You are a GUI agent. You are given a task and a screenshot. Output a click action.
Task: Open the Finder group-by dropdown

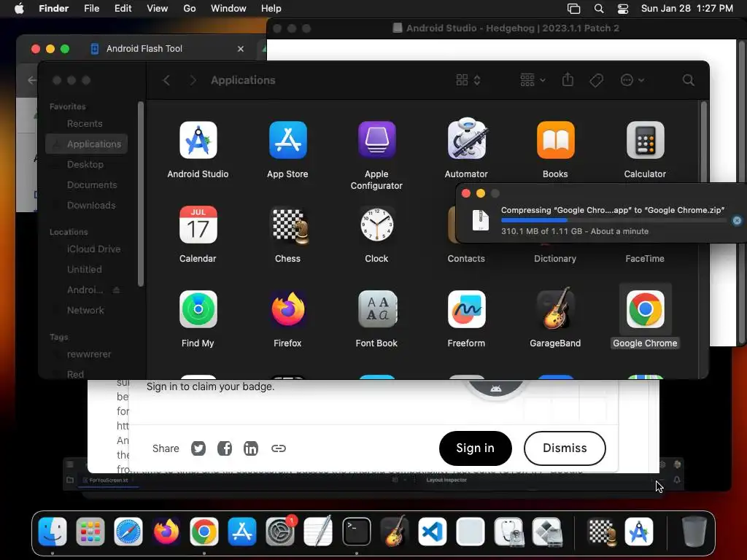click(x=532, y=80)
